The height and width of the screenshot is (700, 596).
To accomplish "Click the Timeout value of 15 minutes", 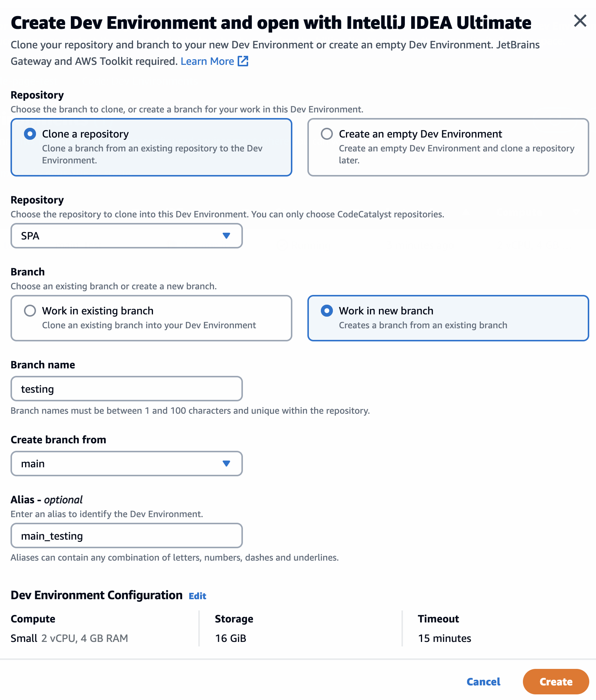I will coord(445,638).
